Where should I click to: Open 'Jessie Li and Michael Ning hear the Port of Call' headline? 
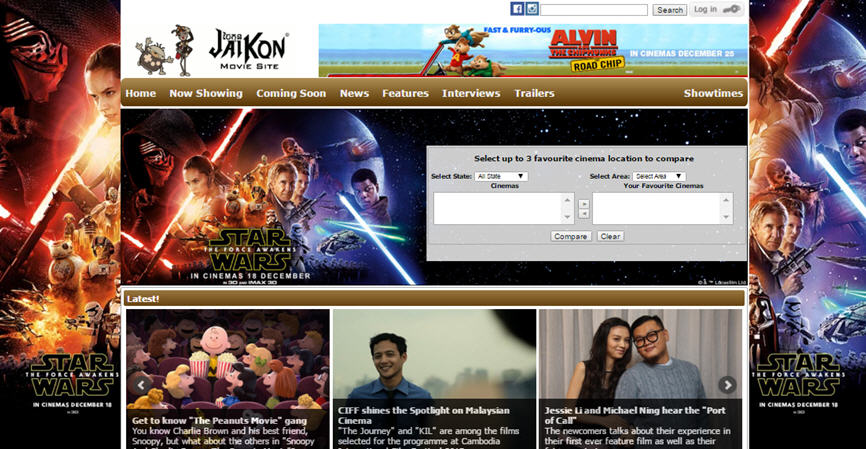tap(635, 415)
